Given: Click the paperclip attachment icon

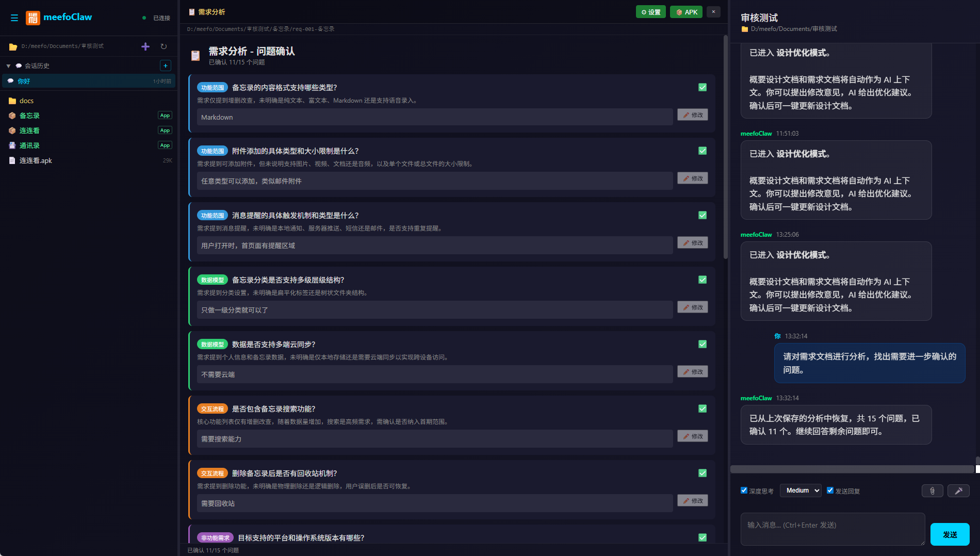Looking at the screenshot, I should coord(933,491).
